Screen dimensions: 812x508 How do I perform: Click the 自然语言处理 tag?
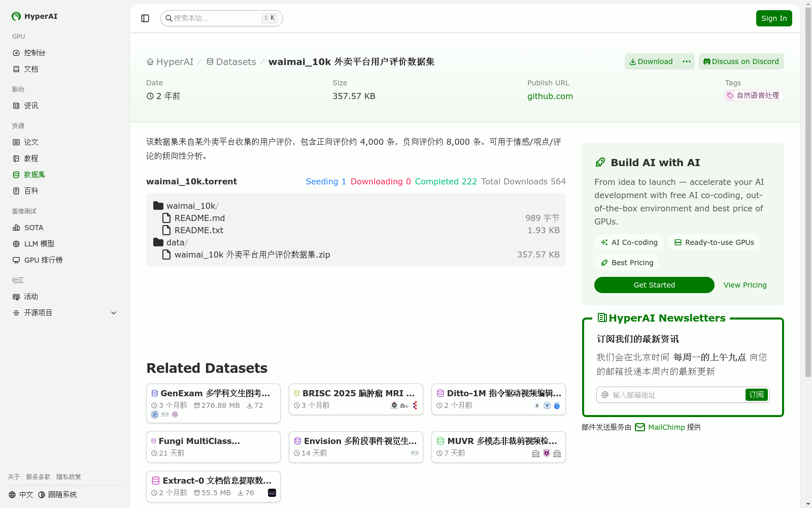tap(754, 96)
